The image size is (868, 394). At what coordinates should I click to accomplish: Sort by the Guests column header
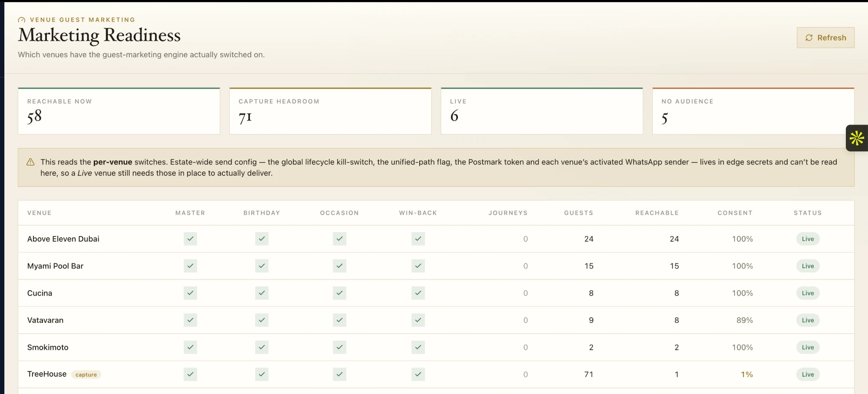coord(579,213)
